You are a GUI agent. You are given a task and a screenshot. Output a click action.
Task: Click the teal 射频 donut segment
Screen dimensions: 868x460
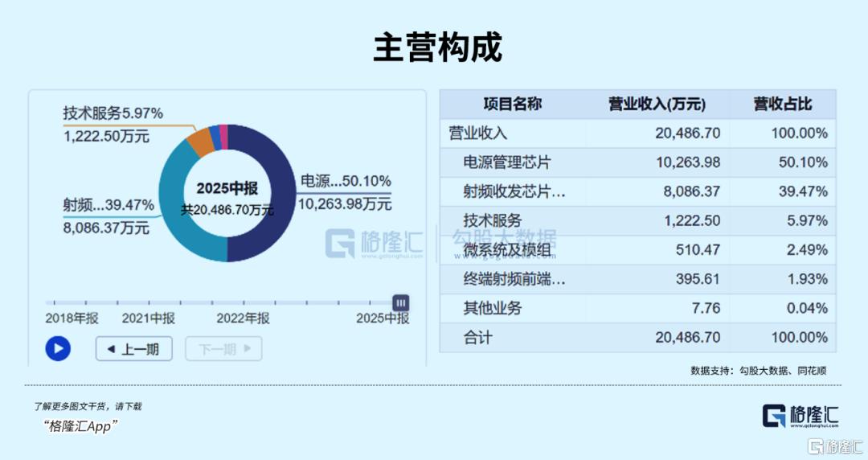click(x=178, y=217)
